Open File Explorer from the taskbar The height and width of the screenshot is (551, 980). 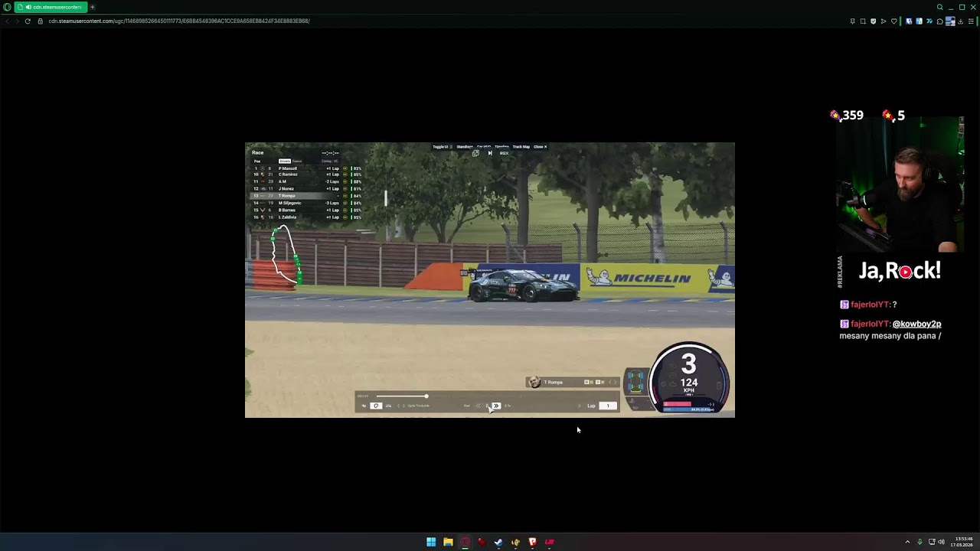(x=448, y=542)
